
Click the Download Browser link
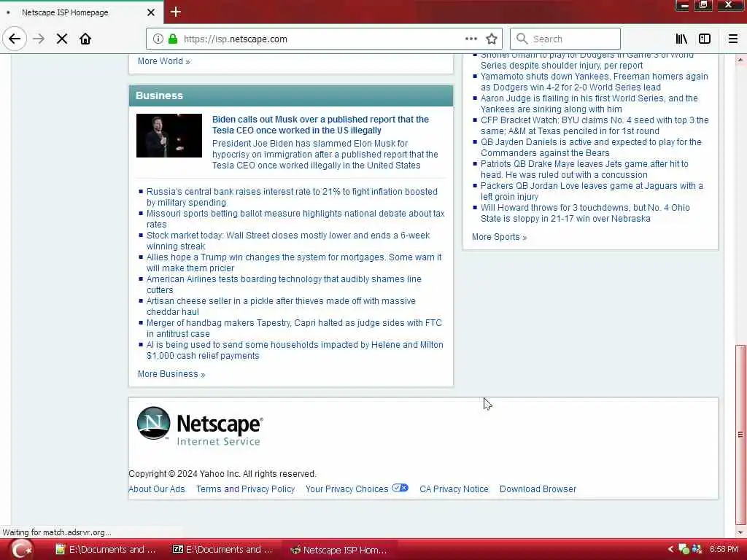[538, 489]
